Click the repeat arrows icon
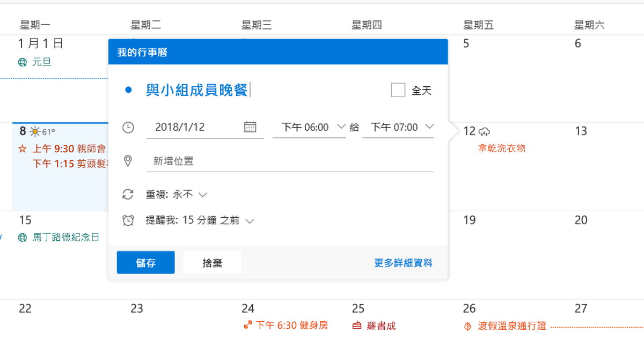The image size is (644, 362). point(128,194)
